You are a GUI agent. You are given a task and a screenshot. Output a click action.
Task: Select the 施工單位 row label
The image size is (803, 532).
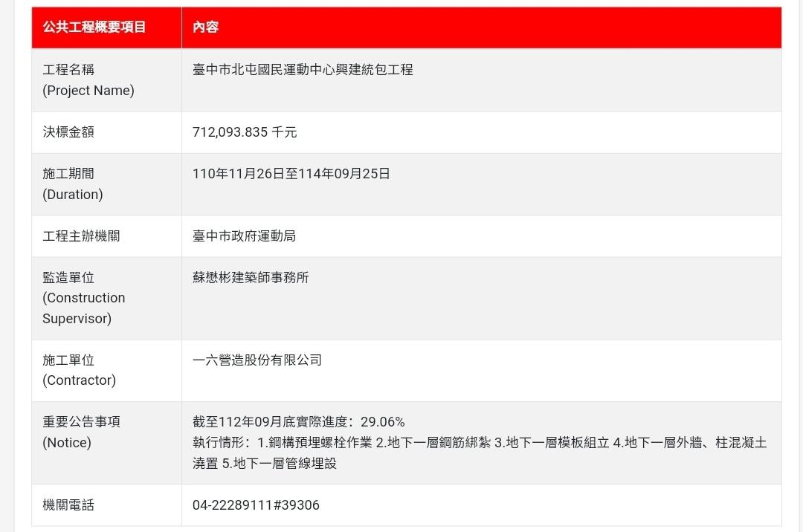pyautogui.click(x=69, y=360)
